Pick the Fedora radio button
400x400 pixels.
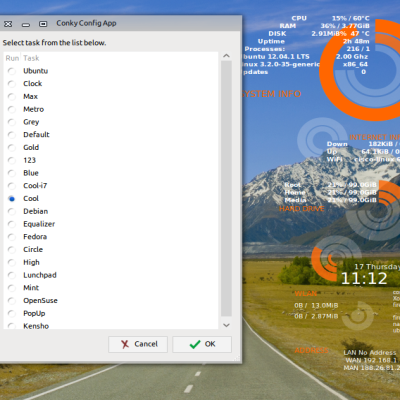click(x=12, y=237)
